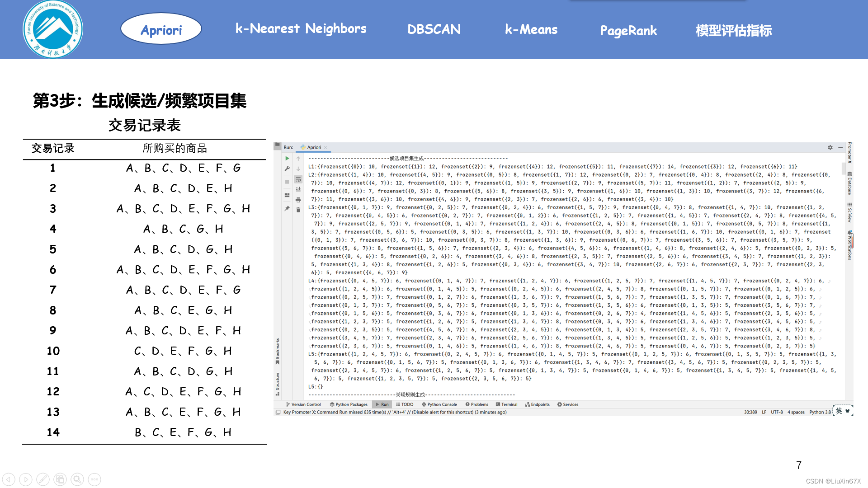
Task: Rerun the Apriori script with the green run arrow
Action: [x=288, y=158]
